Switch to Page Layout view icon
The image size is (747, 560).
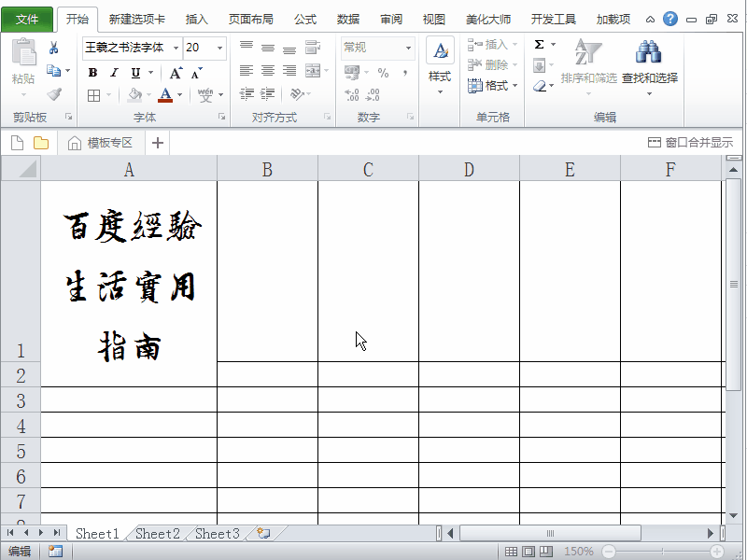pyautogui.click(x=529, y=552)
